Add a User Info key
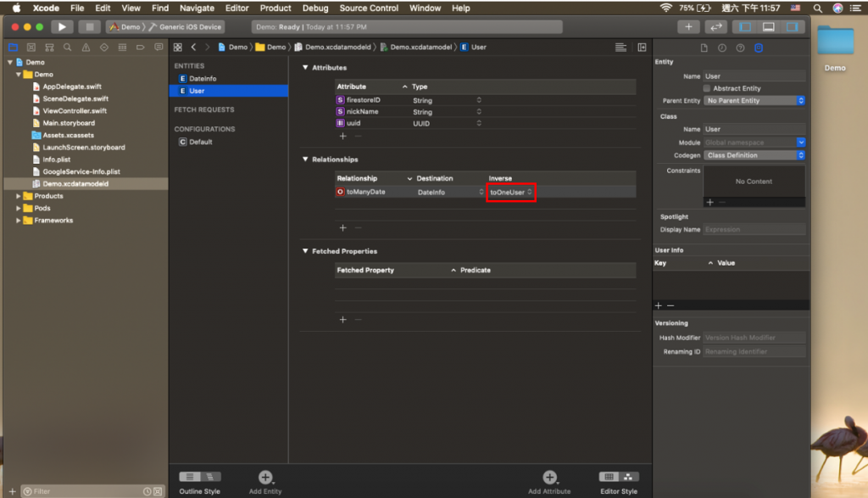 coord(658,305)
